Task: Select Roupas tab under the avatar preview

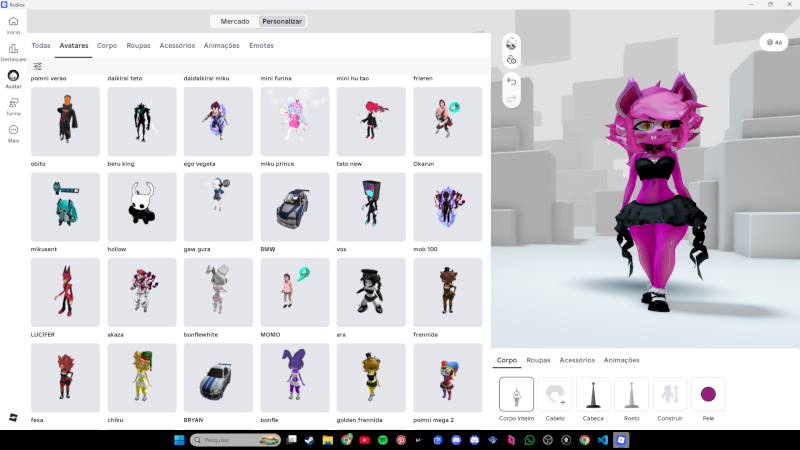Action: pos(538,360)
